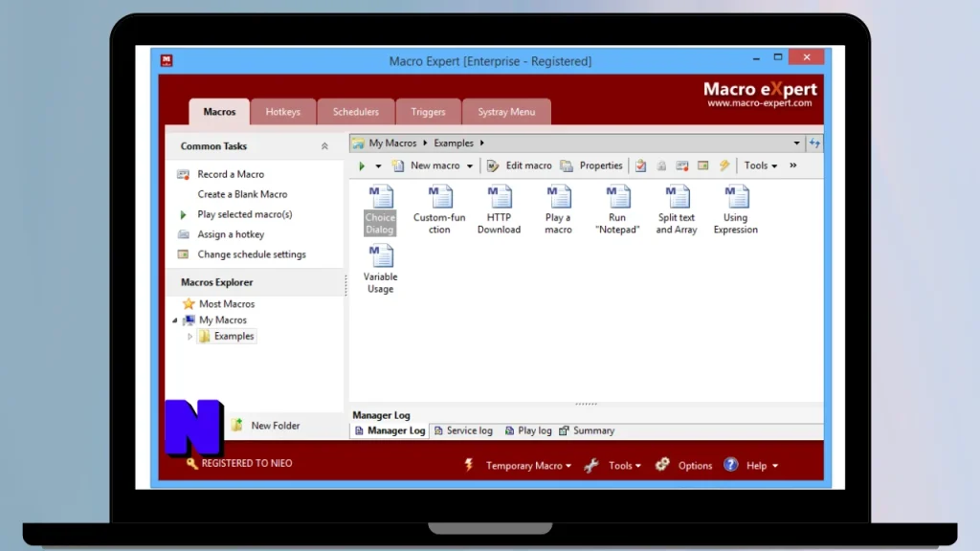
Task: Click the scheduler window toolbar icon
Action: coord(703,165)
